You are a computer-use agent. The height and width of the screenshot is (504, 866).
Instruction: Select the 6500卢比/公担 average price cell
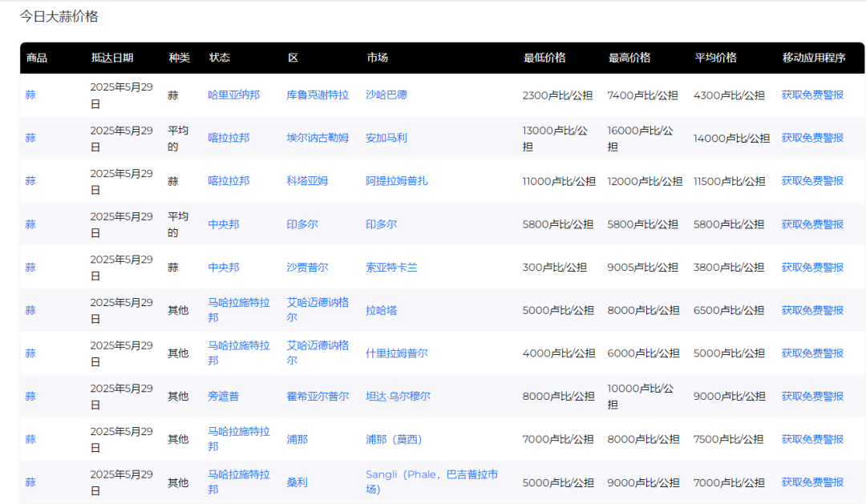pos(729,311)
